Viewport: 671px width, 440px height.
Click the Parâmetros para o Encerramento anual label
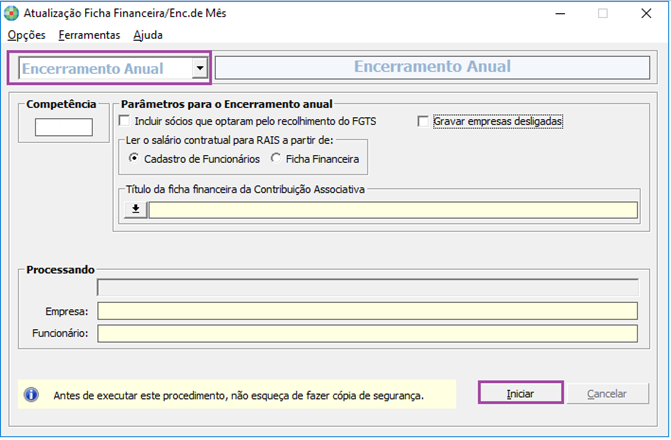(x=226, y=104)
